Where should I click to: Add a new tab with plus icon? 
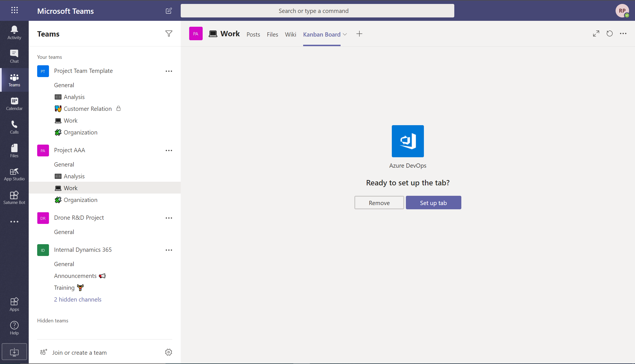point(359,34)
